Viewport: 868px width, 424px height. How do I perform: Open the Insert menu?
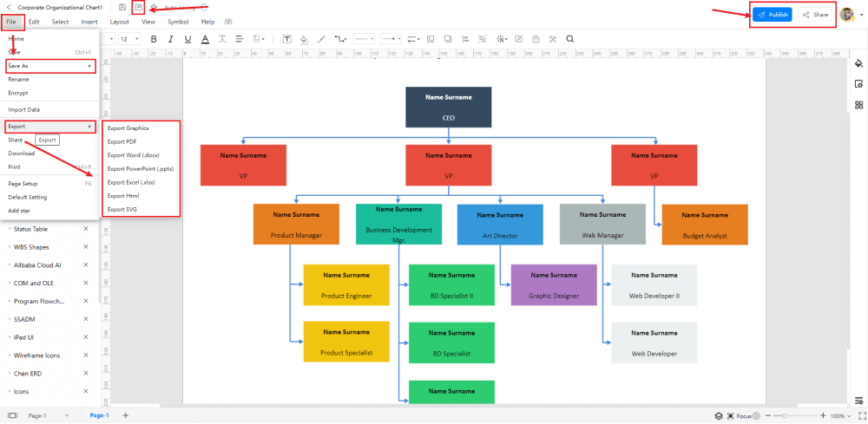coord(89,22)
